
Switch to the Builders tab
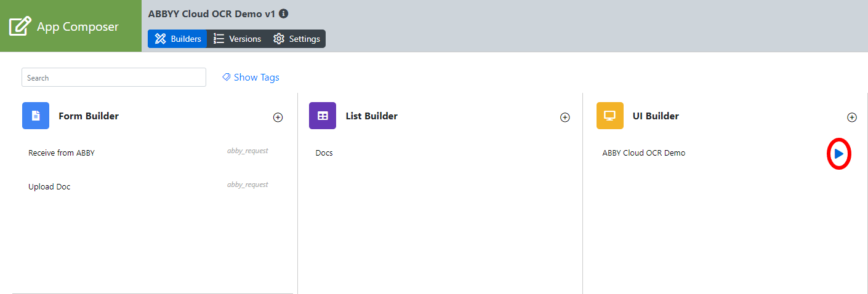pyautogui.click(x=177, y=39)
